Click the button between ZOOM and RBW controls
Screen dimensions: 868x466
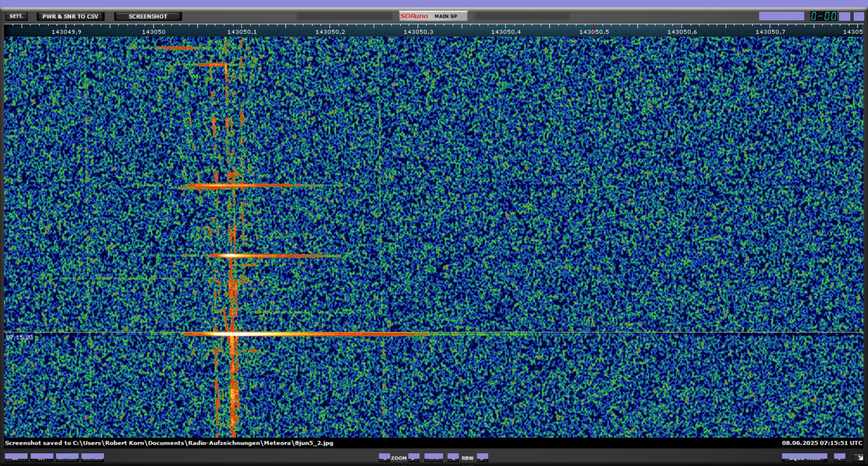coord(433,457)
